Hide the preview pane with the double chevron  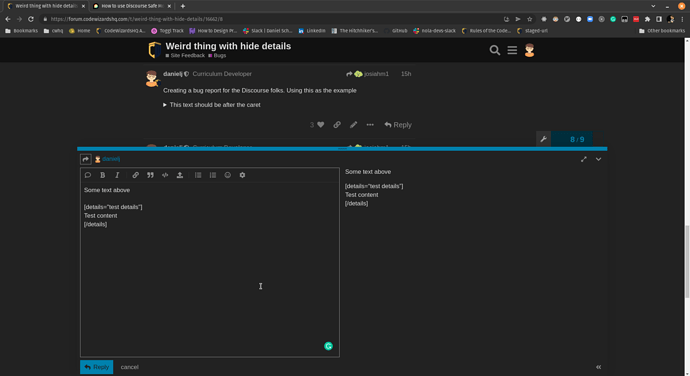click(x=598, y=367)
